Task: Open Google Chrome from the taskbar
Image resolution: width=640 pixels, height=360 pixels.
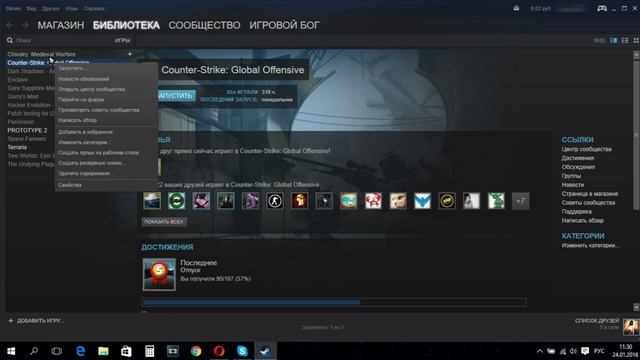Action: pyautogui.click(x=196, y=351)
